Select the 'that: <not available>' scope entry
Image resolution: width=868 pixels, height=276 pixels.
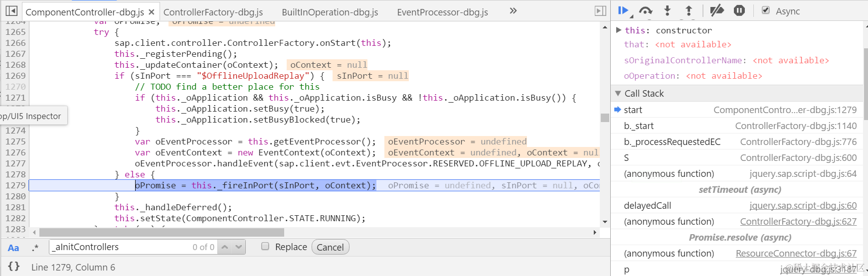pos(678,45)
